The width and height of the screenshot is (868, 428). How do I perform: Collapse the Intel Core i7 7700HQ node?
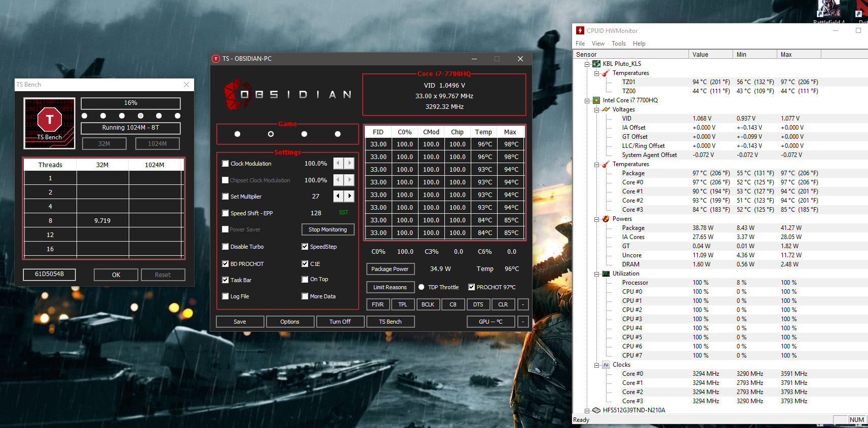coord(587,101)
